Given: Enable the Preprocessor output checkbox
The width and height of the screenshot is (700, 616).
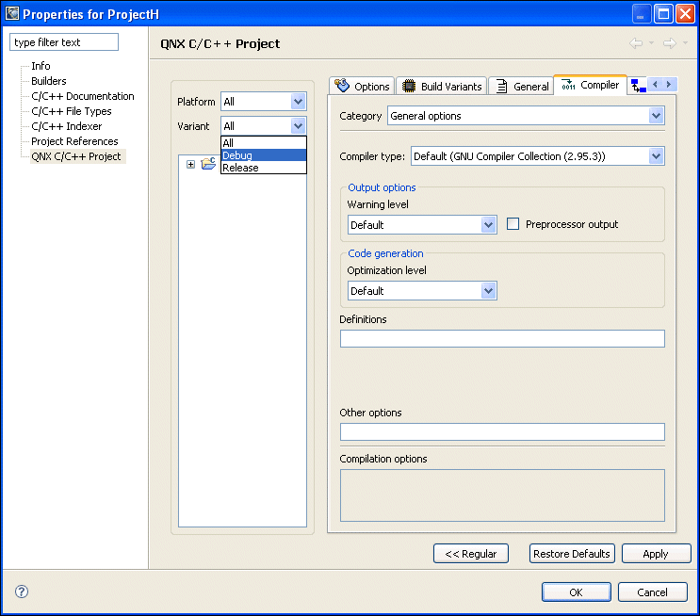Looking at the screenshot, I should [x=513, y=224].
